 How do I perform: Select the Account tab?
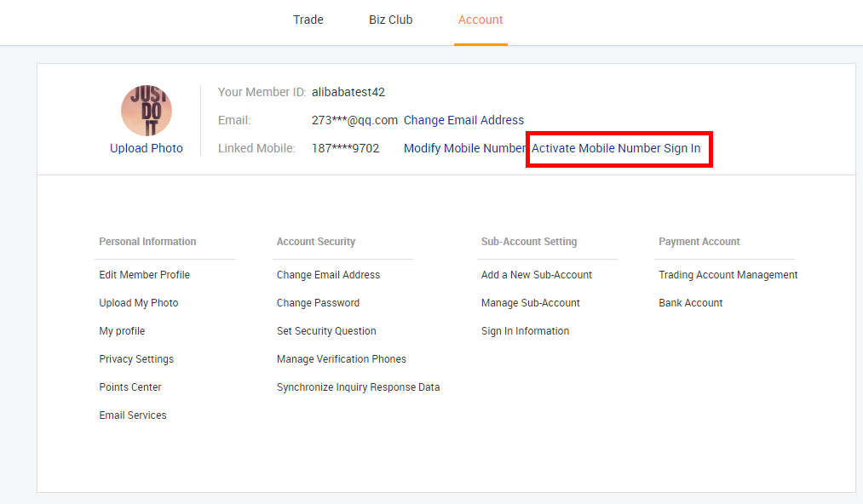coord(480,20)
